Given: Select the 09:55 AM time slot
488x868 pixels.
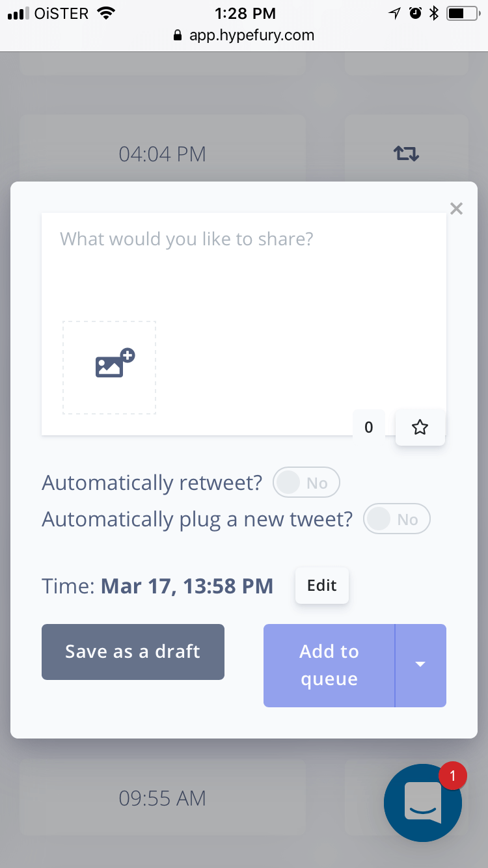Looking at the screenshot, I should click(163, 798).
